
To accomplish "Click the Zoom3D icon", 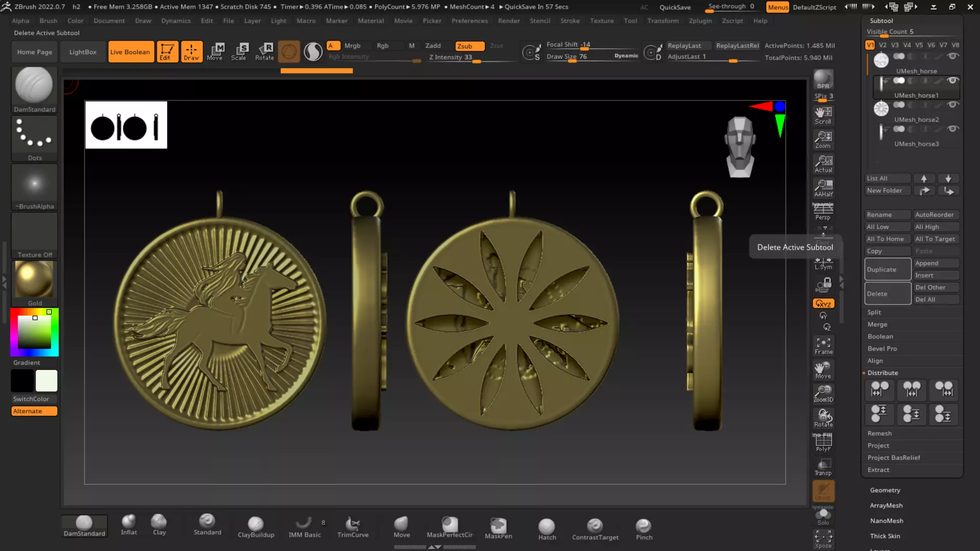I will pos(823,394).
